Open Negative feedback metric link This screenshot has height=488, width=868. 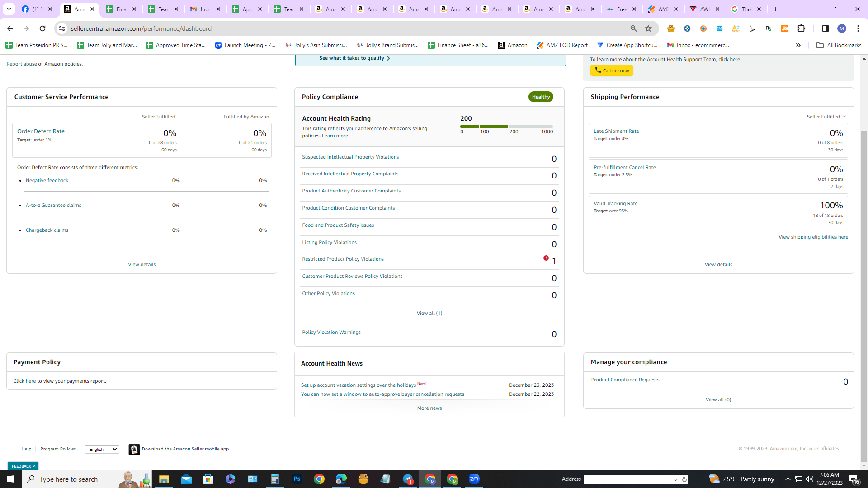pyautogui.click(x=47, y=180)
